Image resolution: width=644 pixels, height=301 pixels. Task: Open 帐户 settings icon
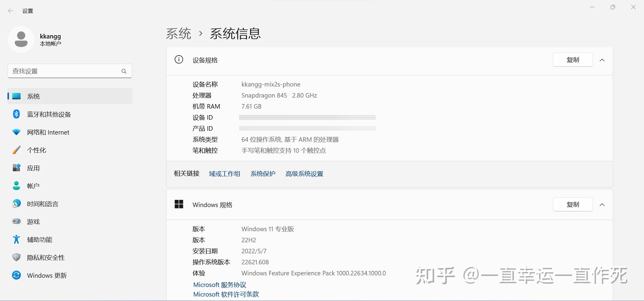(16, 186)
